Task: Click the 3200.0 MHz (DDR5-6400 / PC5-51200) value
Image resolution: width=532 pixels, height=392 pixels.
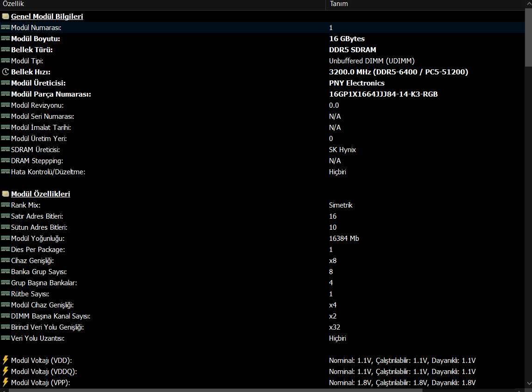Action: [399, 72]
